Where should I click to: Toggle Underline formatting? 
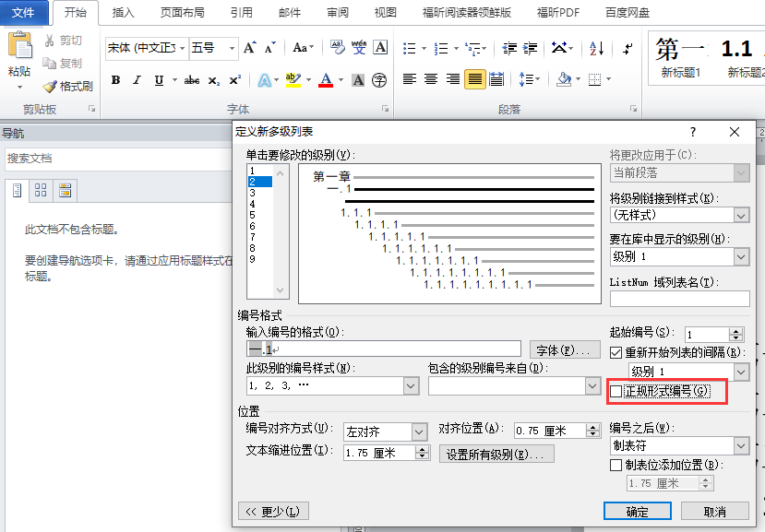159,80
